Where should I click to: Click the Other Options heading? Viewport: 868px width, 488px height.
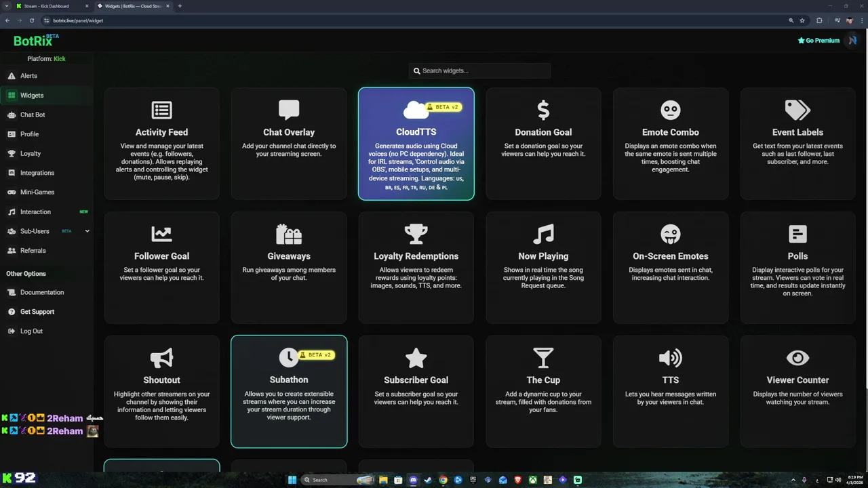coord(26,274)
